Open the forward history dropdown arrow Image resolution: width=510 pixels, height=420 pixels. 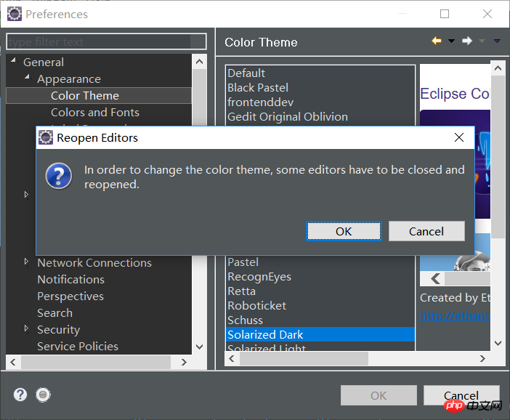click(482, 41)
